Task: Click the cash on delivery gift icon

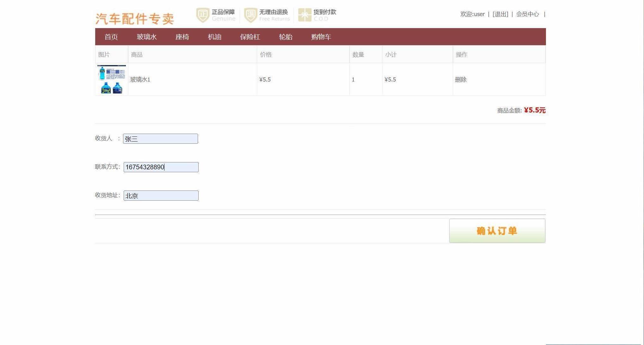Action: click(x=305, y=15)
